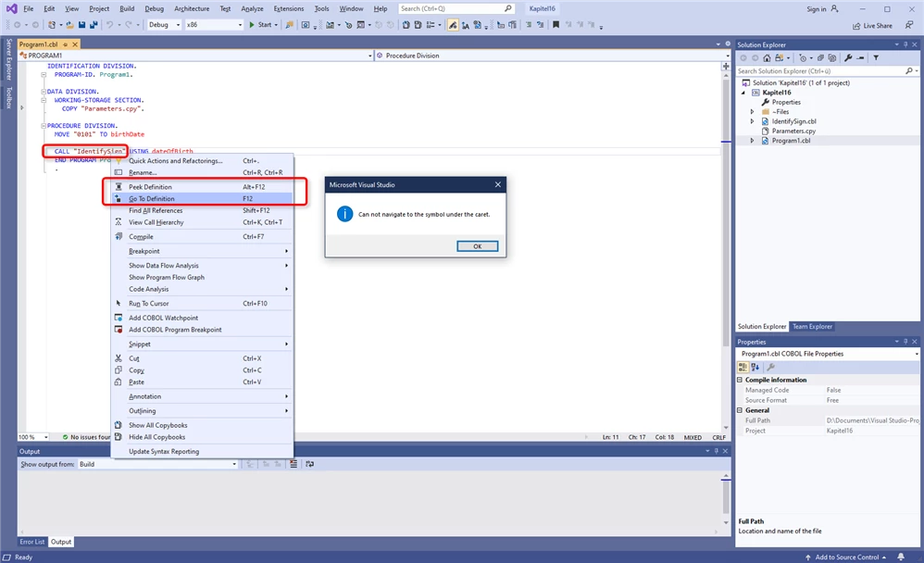This screenshot has width=924, height=563.
Task: Collapse the IDENTIFICATION DIVISION code region
Action: (44, 74)
